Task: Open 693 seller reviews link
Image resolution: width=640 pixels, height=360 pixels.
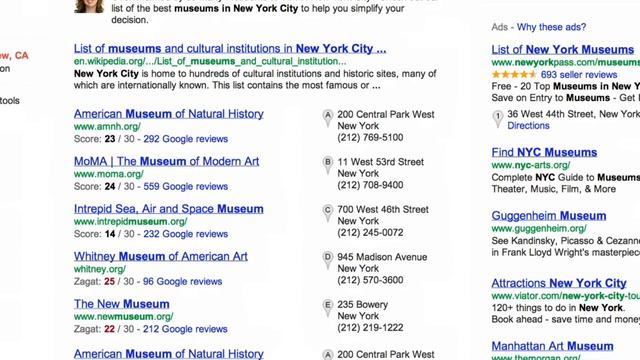Action: [579, 75]
